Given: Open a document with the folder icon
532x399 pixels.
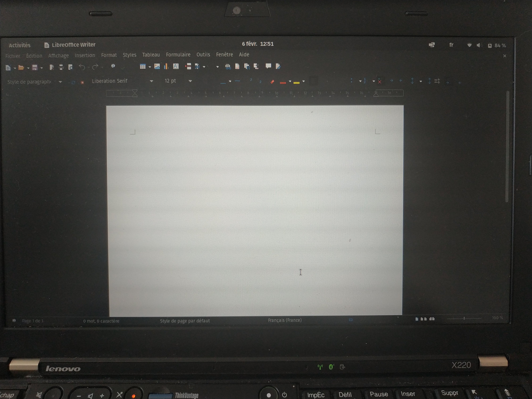Looking at the screenshot, I should 21,68.
